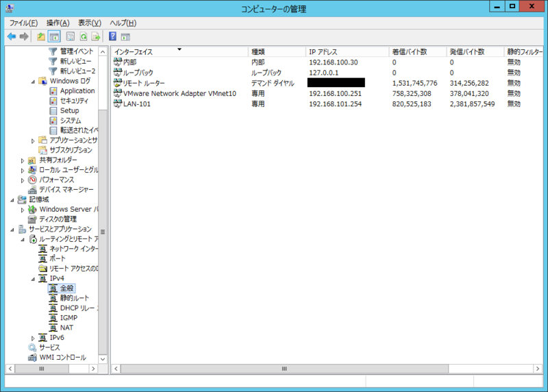This screenshot has height=392, width=548.
Task: Click the tree pane scroll up arrow
Action: [x=103, y=52]
